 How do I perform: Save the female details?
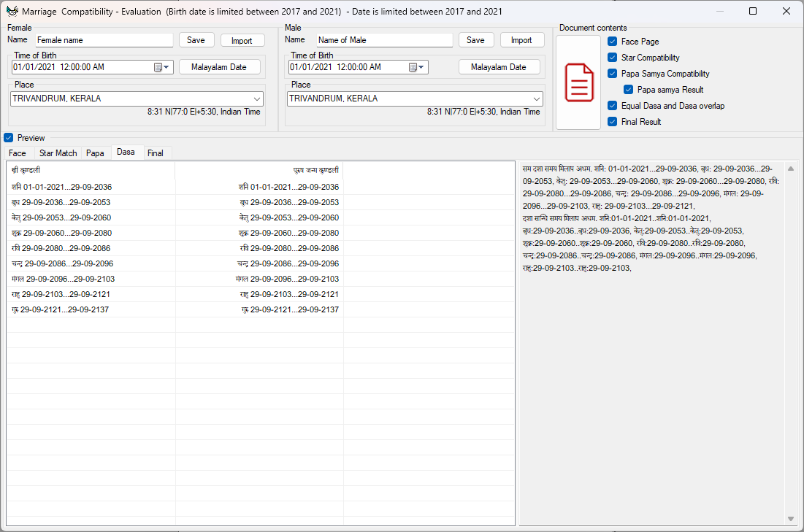pos(196,40)
